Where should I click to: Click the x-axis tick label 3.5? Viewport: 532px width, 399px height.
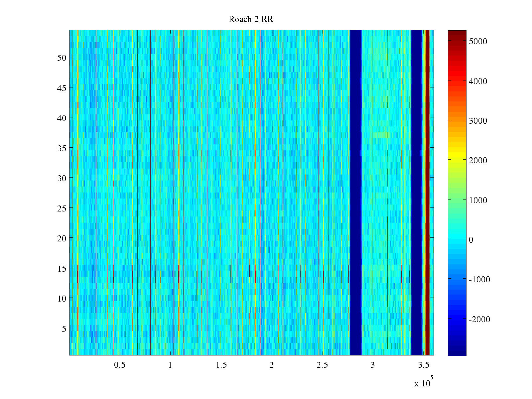pyautogui.click(x=424, y=365)
